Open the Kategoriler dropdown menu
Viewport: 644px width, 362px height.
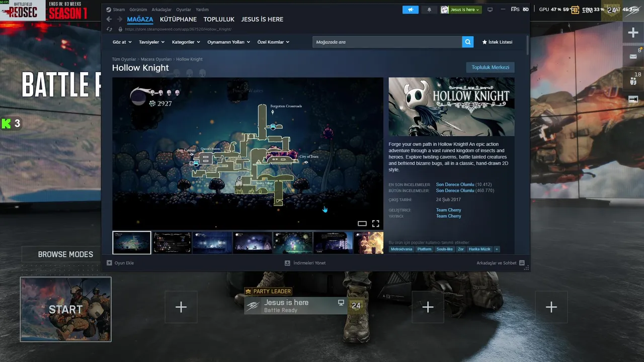(186, 42)
